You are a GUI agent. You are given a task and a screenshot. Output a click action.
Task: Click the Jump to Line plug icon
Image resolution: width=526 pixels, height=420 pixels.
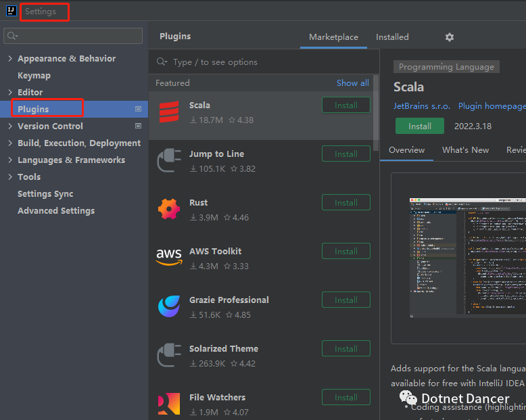(x=169, y=160)
